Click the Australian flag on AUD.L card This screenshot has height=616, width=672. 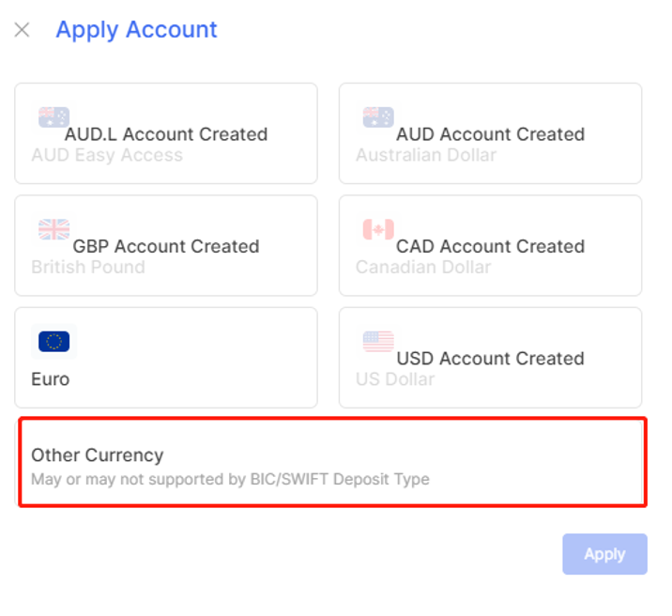54,117
